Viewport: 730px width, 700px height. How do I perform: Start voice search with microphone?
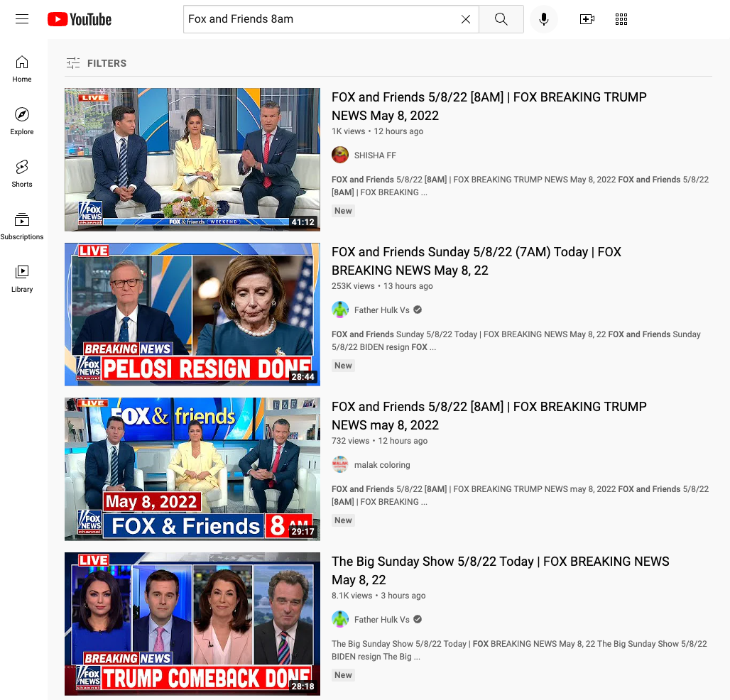click(543, 19)
